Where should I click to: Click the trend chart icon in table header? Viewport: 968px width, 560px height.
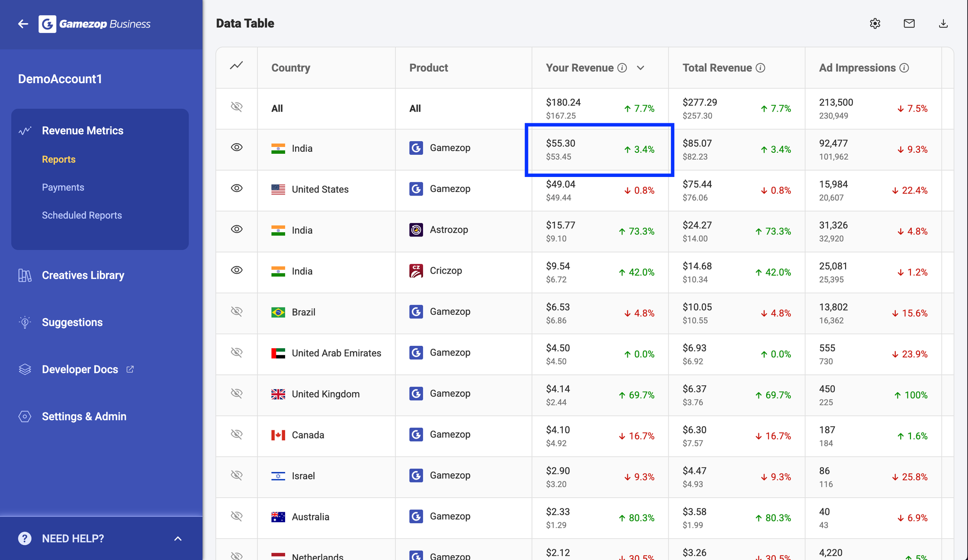click(x=236, y=65)
